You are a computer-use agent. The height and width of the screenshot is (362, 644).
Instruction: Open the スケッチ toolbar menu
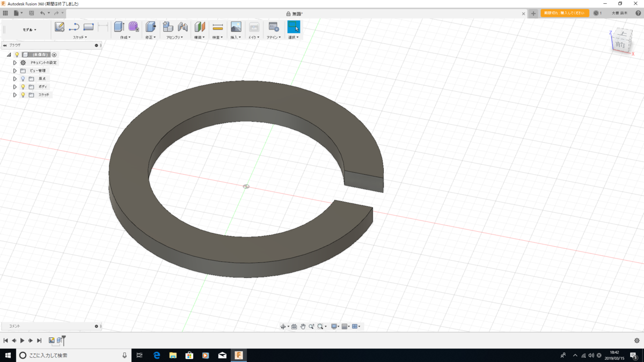[x=80, y=38]
